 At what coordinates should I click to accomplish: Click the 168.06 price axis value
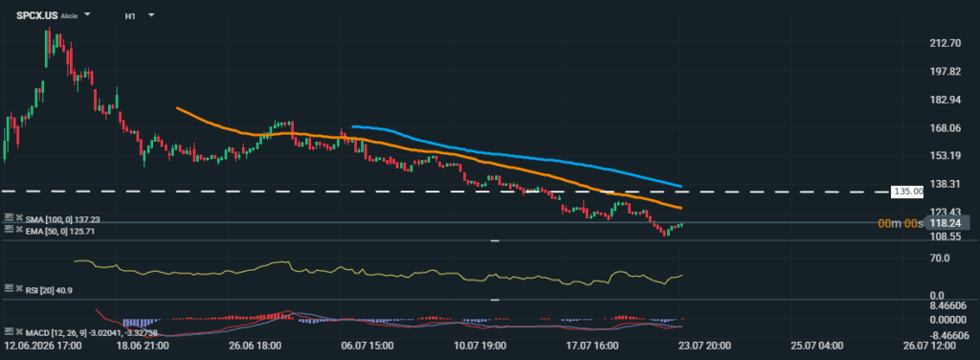click(x=945, y=128)
